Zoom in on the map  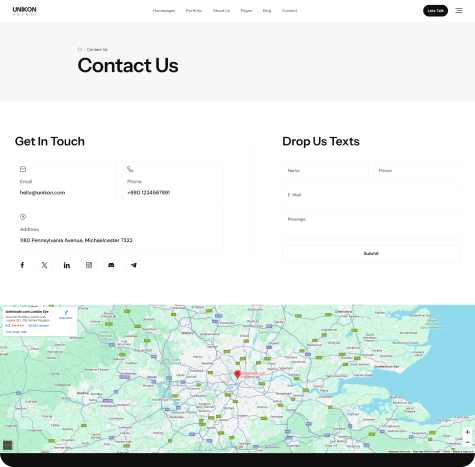pos(467,432)
